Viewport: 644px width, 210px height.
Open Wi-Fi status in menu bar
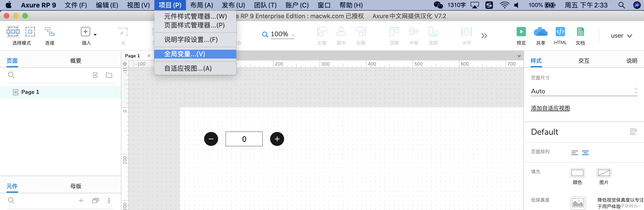[x=505, y=5]
